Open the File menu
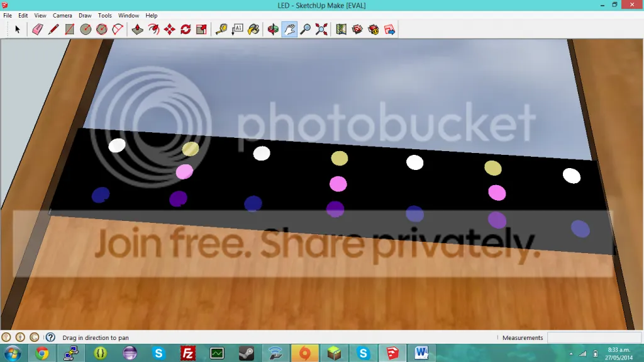 pyautogui.click(x=8, y=15)
